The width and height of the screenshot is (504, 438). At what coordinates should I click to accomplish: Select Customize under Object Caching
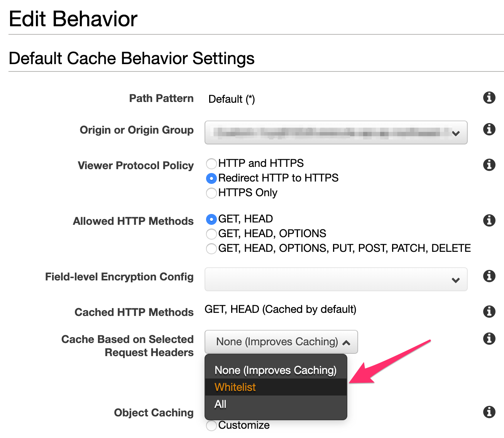pos(211,426)
